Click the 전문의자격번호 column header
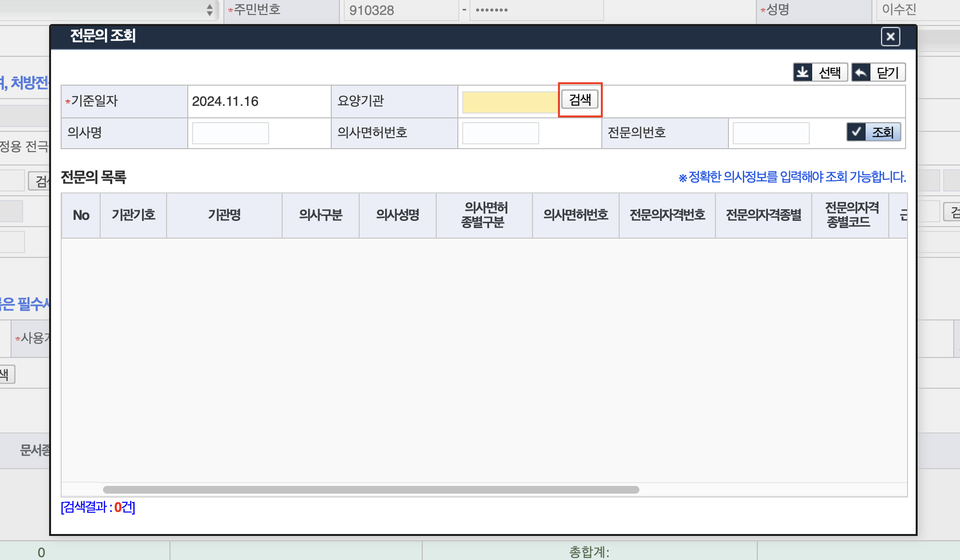Image resolution: width=960 pixels, height=560 pixels. (x=667, y=215)
